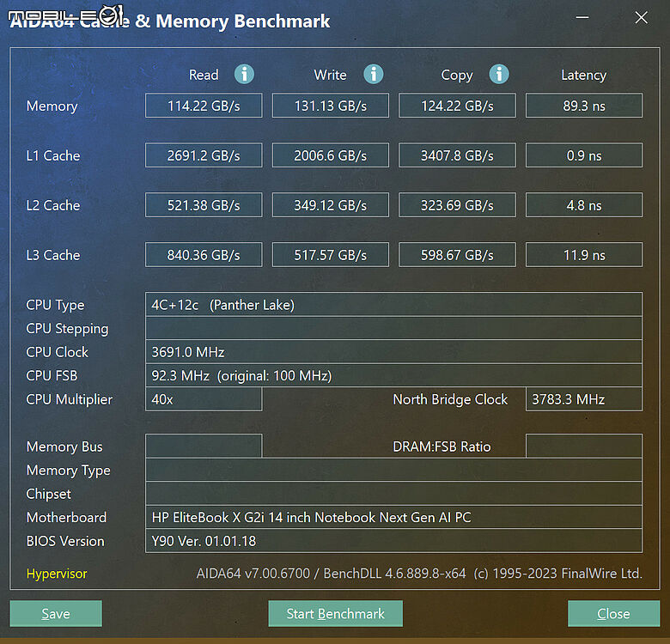Click CPU Multiplier value 40x
670x644 pixels.
tap(204, 399)
